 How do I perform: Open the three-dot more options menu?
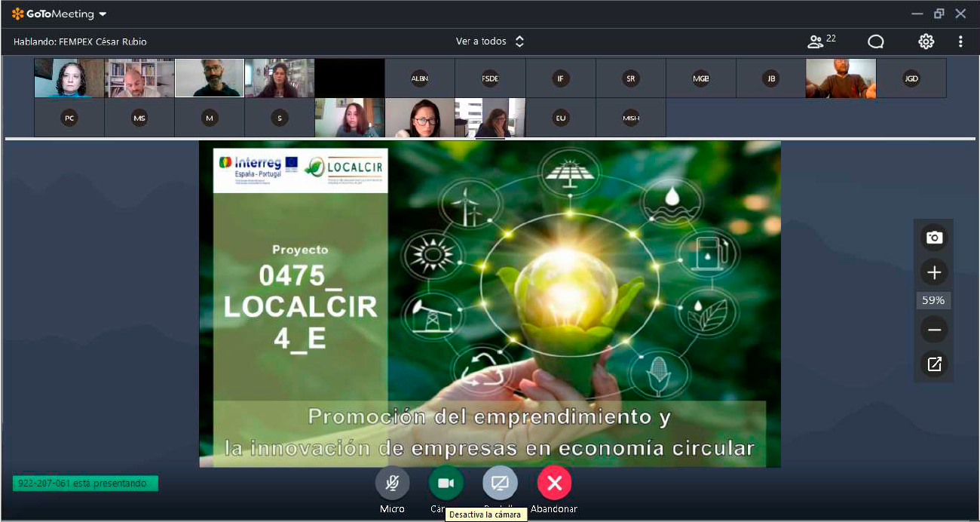(x=960, y=41)
